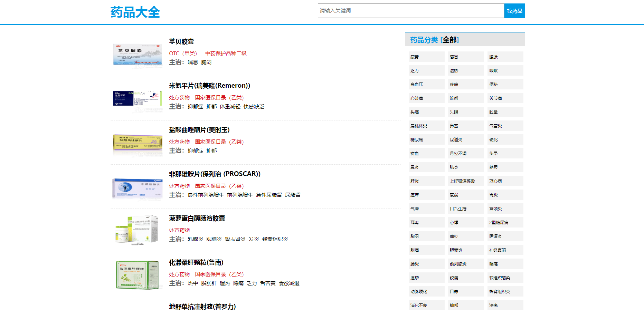Open 地舒单抗注射液(普罗力) title link

tap(202, 306)
